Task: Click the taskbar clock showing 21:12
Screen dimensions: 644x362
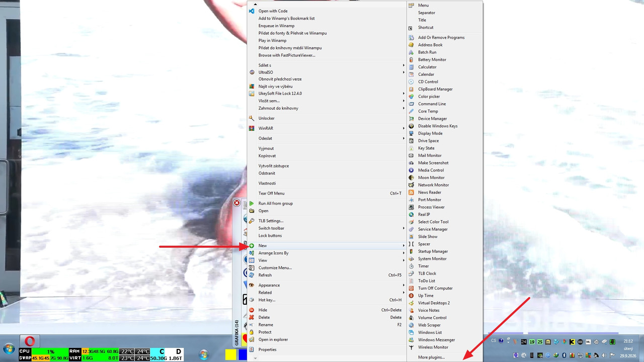Action: (x=628, y=341)
